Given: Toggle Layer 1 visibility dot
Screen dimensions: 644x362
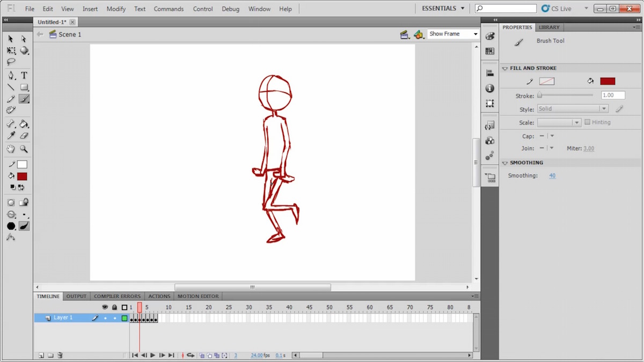Looking at the screenshot, I should pos(105,318).
